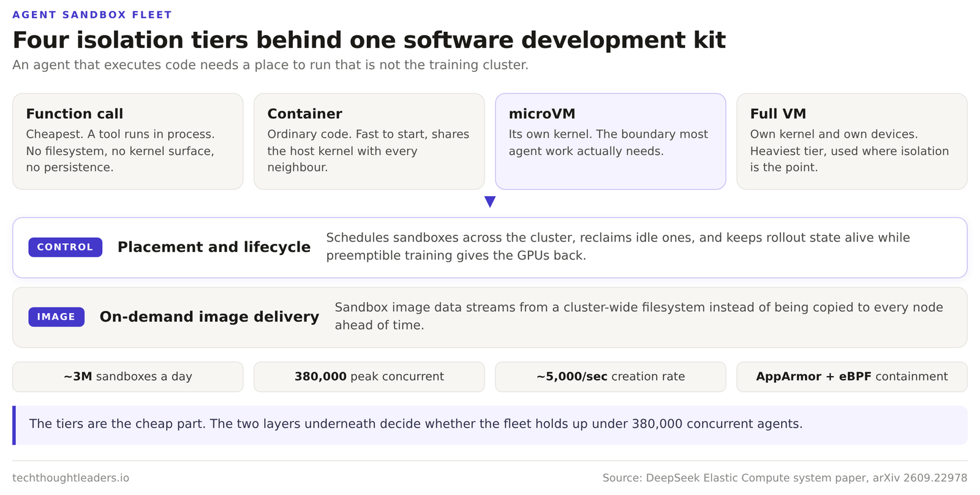Click the 'microVM' heading

[542, 114]
